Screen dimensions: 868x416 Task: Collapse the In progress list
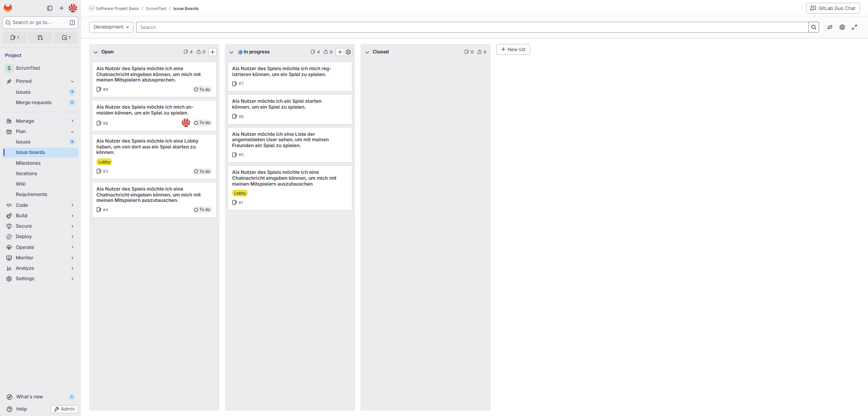point(232,52)
